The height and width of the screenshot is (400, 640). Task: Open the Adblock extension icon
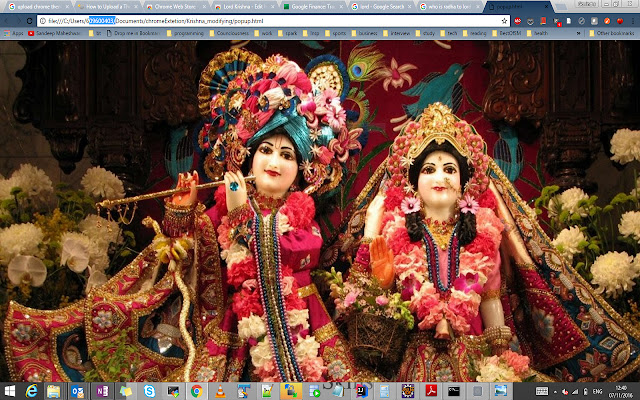point(518,21)
